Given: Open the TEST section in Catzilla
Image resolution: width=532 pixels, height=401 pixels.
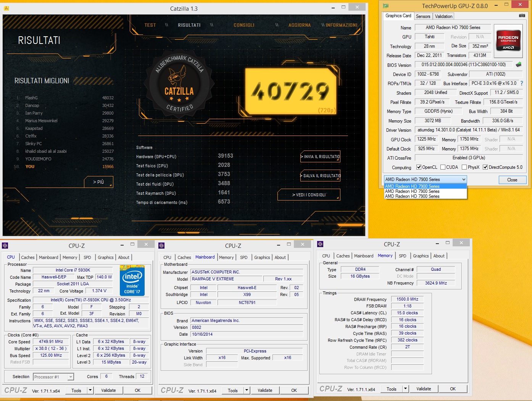Looking at the screenshot, I should coord(150,25).
